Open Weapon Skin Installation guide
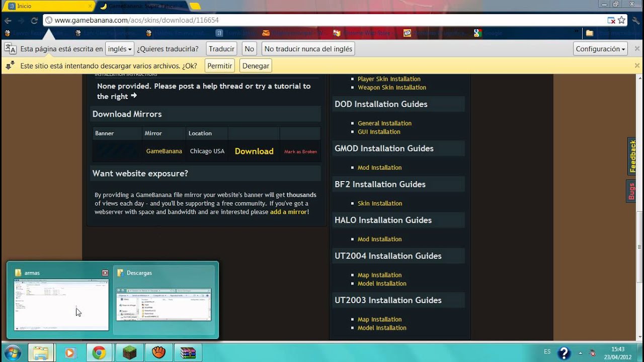The height and width of the screenshot is (362, 644). 392,87
